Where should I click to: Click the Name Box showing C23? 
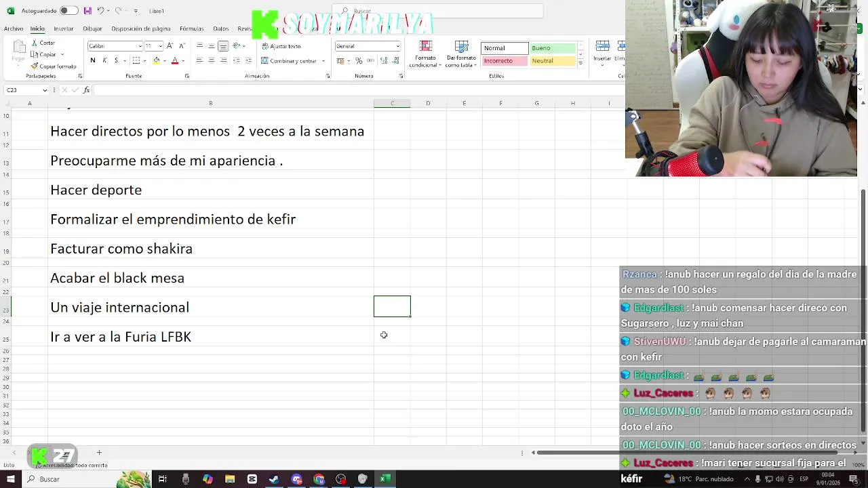click(26, 90)
